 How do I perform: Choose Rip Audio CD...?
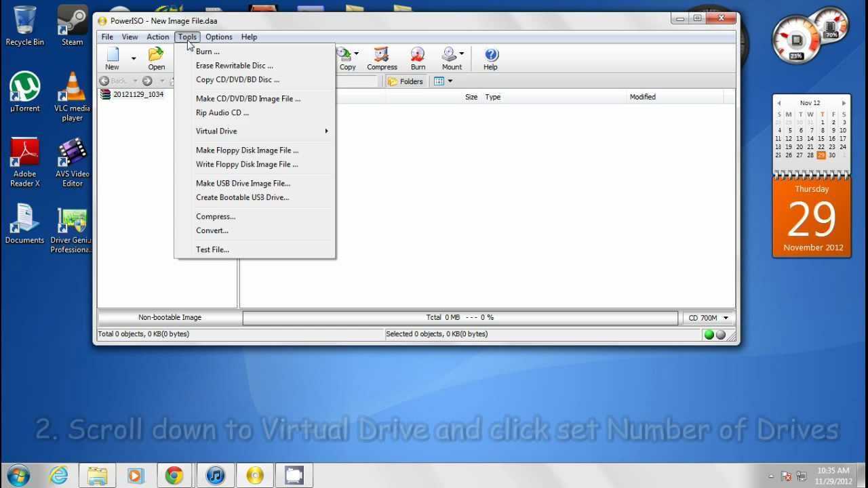(x=254, y=113)
